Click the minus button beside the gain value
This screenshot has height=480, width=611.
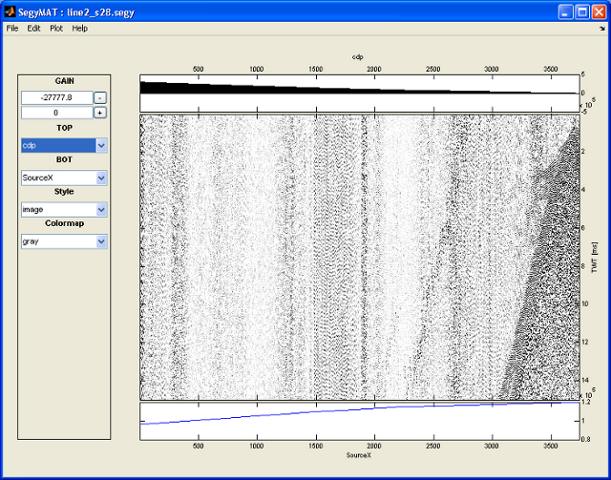pyautogui.click(x=100, y=97)
